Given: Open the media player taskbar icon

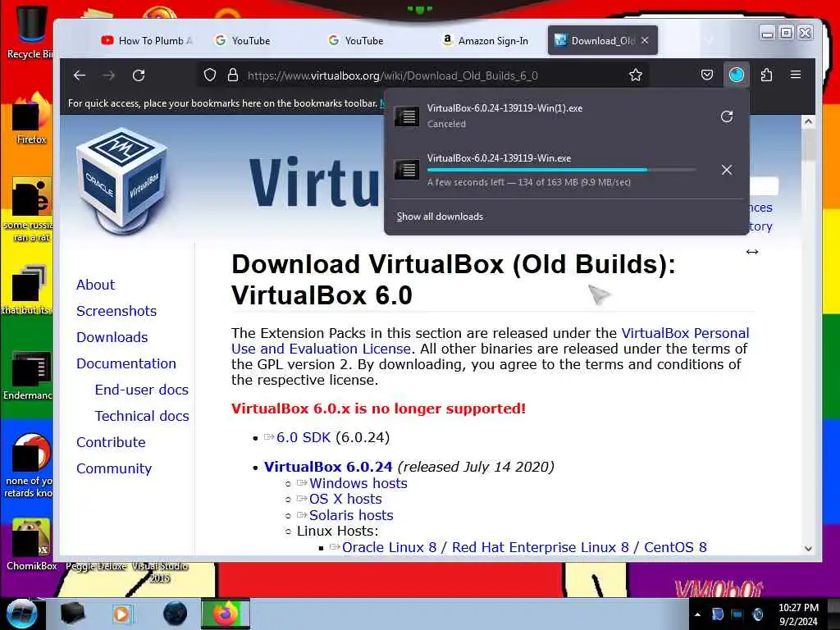Looking at the screenshot, I should (121, 614).
